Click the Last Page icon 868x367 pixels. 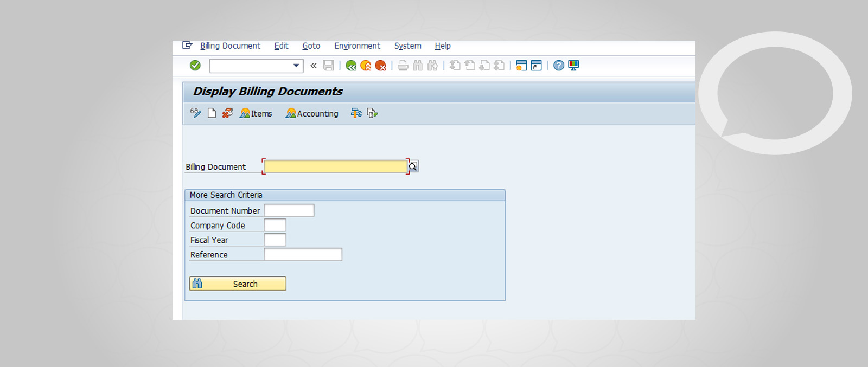499,66
